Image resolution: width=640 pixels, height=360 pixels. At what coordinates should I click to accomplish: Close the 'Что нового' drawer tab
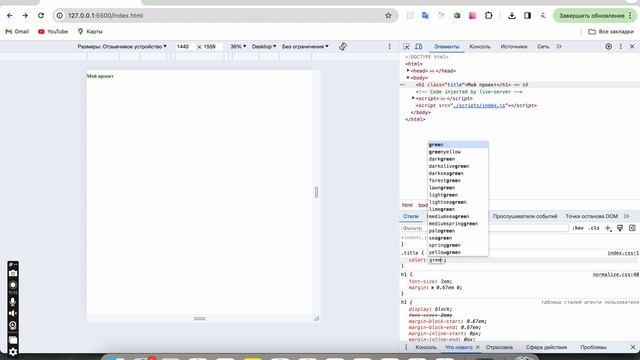478,347
